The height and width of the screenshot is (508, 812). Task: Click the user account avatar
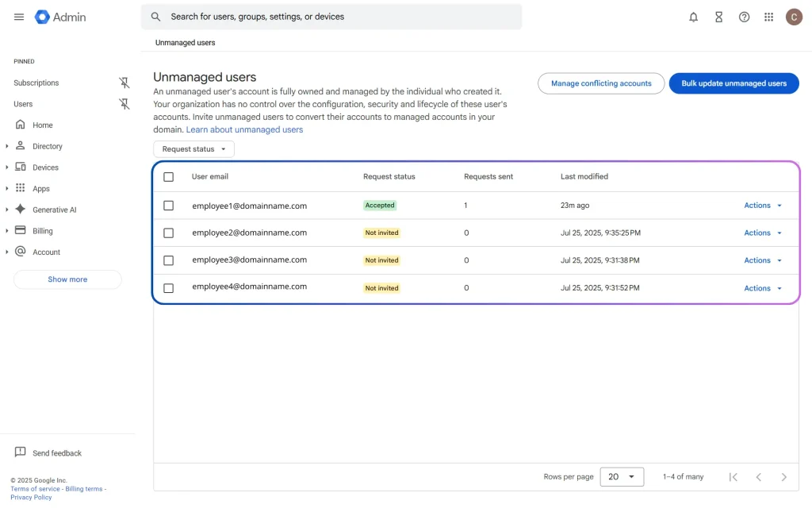click(x=794, y=17)
